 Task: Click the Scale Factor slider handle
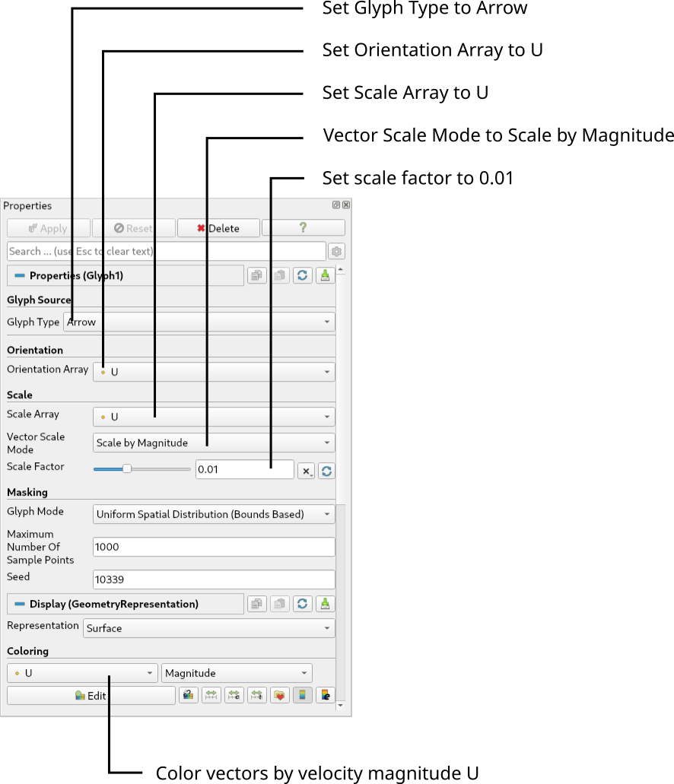coord(126,468)
